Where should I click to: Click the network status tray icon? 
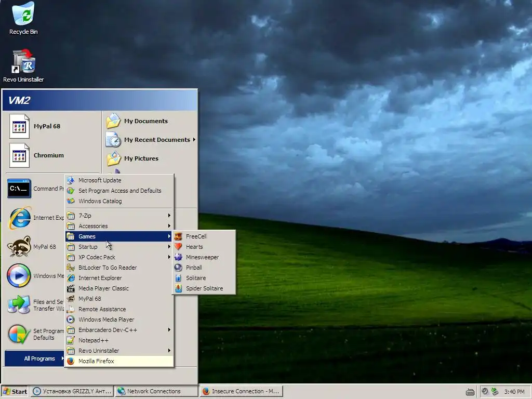[495, 392]
